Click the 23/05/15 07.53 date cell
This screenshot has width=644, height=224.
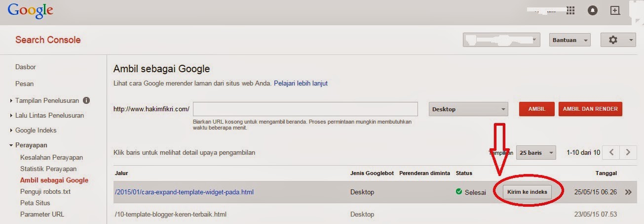595,214
